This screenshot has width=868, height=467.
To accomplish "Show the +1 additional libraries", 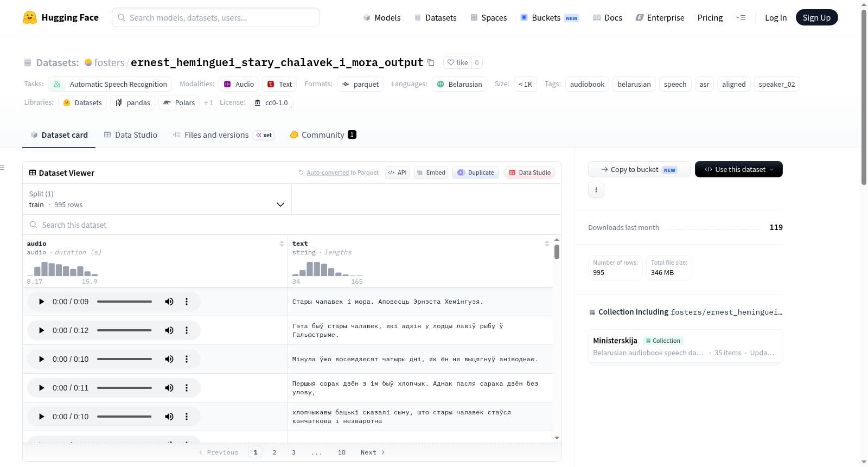I will pos(208,103).
